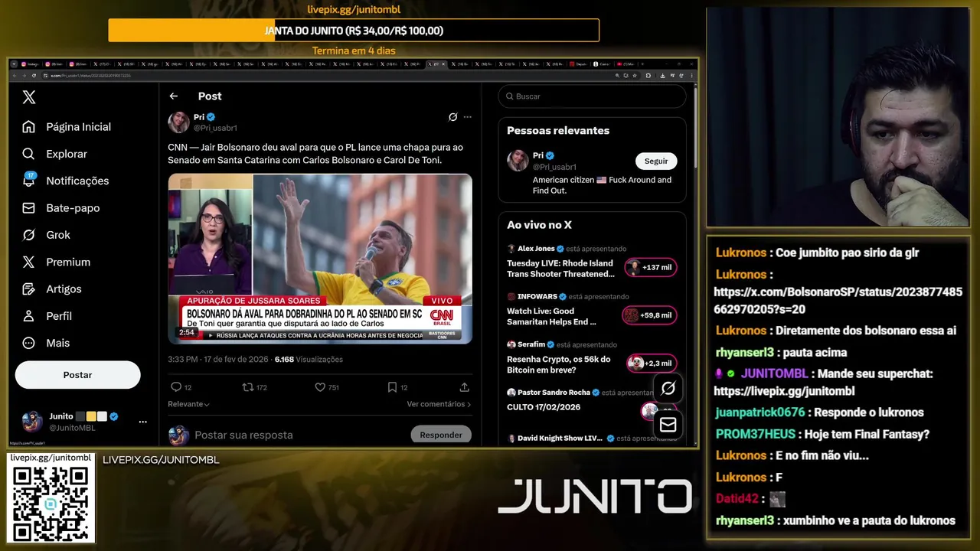Close the active X browser tab

pyautogui.click(x=445, y=64)
